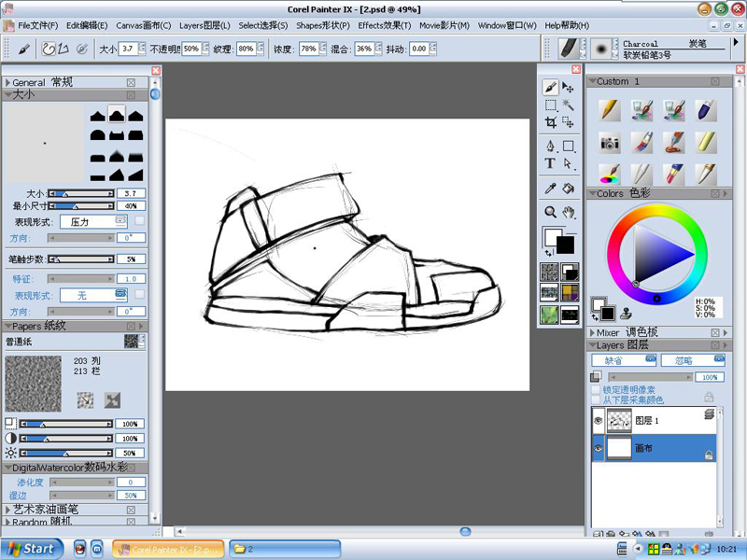Switch to Corel Painter IX taskbar button

(168, 549)
